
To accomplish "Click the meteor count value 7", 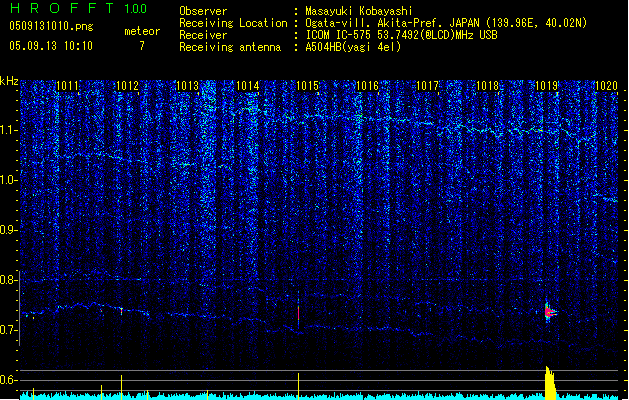I will tap(141, 46).
